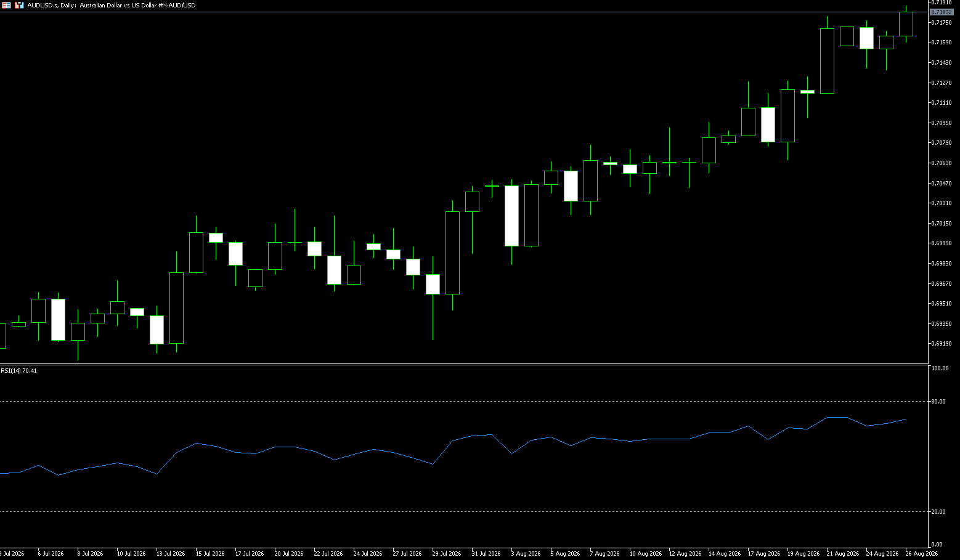The height and width of the screenshot is (560, 960).
Task: Click the 21 Aug 2026 date label
Action: [x=843, y=554]
